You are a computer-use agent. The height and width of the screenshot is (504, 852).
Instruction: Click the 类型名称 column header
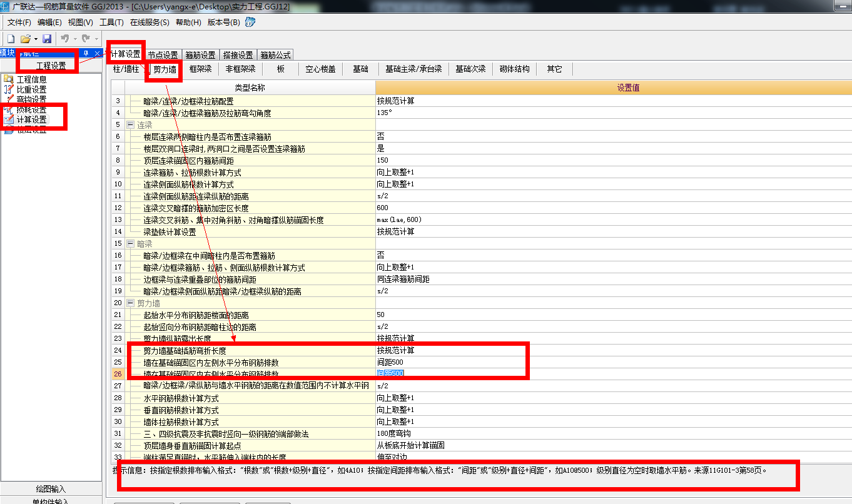[x=250, y=88]
